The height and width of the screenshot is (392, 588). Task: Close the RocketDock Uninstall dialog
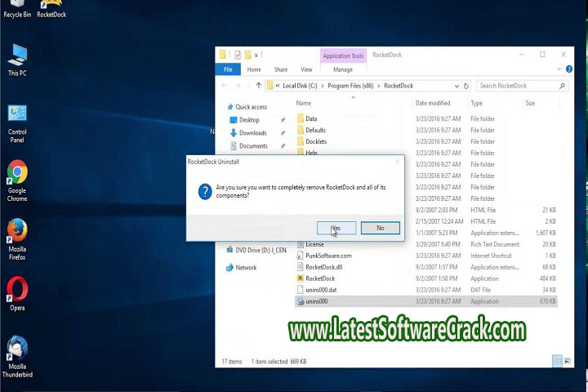coord(397,162)
